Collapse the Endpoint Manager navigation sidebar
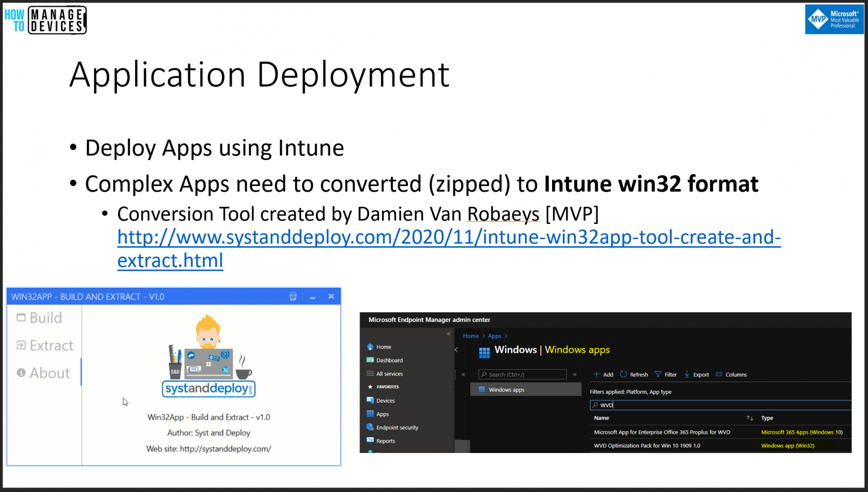This screenshot has width=868, height=492. click(449, 334)
